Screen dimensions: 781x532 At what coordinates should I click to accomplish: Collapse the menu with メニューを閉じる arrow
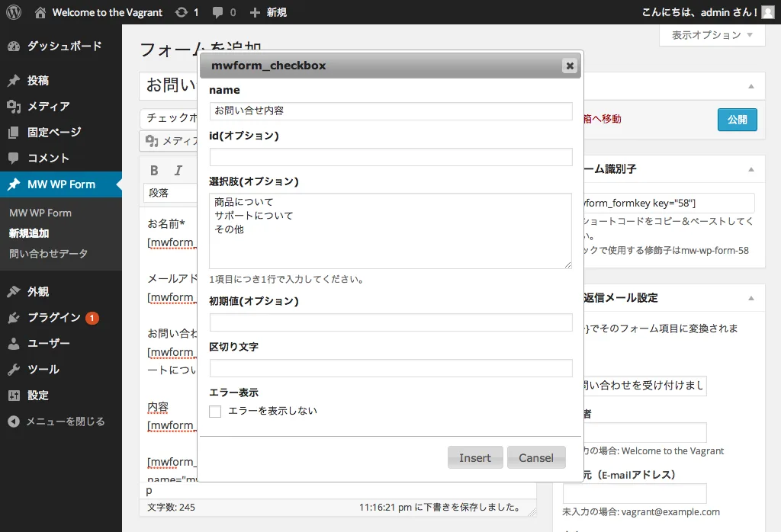[x=14, y=421]
